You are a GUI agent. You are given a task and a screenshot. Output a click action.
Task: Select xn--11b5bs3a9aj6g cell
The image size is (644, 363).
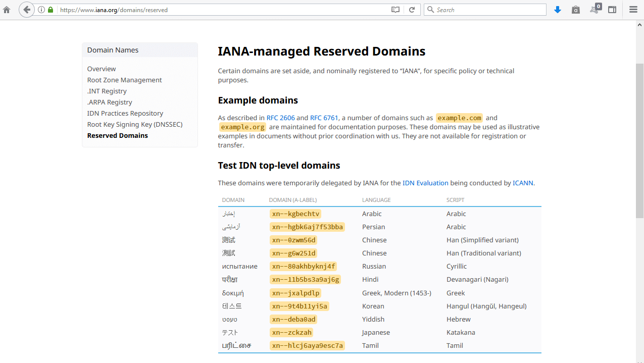(306, 279)
